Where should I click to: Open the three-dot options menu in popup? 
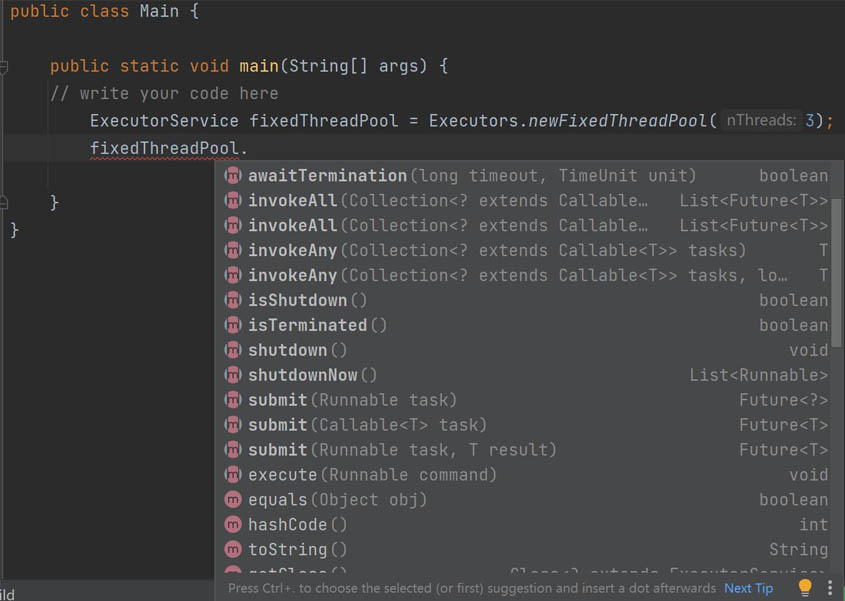pyautogui.click(x=830, y=588)
